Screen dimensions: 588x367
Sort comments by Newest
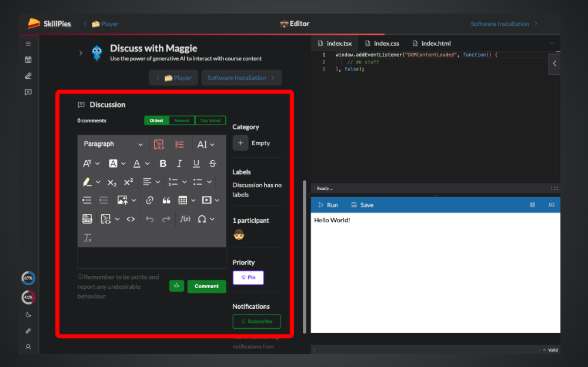tap(182, 121)
